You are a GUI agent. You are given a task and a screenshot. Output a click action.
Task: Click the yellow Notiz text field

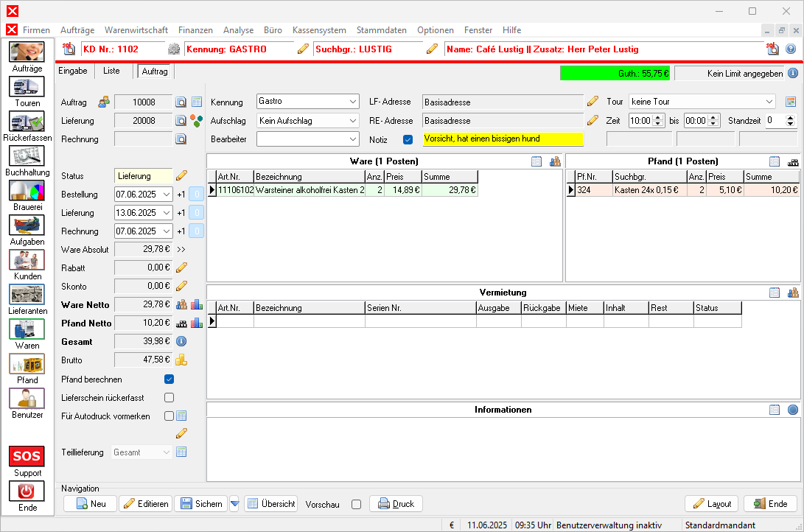[x=503, y=139]
